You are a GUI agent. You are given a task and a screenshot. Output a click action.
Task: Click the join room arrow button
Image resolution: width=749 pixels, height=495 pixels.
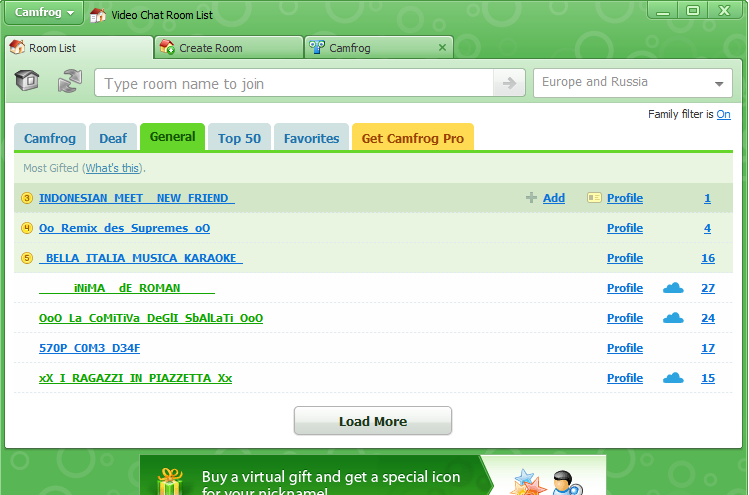pyautogui.click(x=509, y=83)
